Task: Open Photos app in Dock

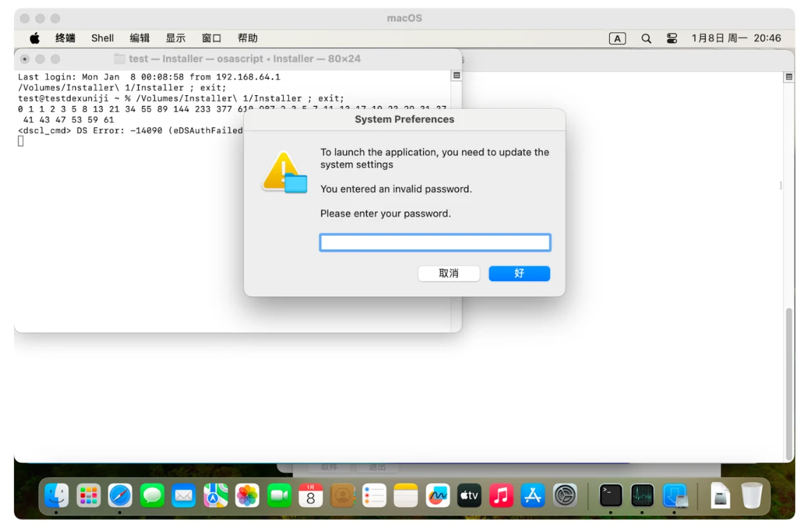Action: click(x=247, y=495)
